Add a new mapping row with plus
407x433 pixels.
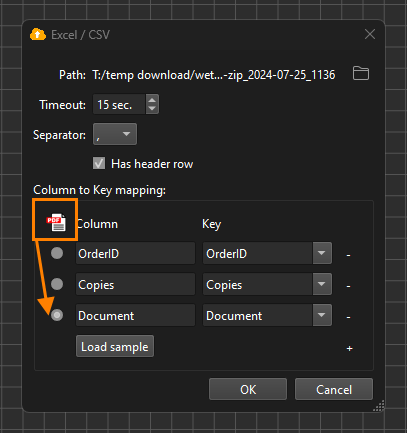tap(349, 348)
